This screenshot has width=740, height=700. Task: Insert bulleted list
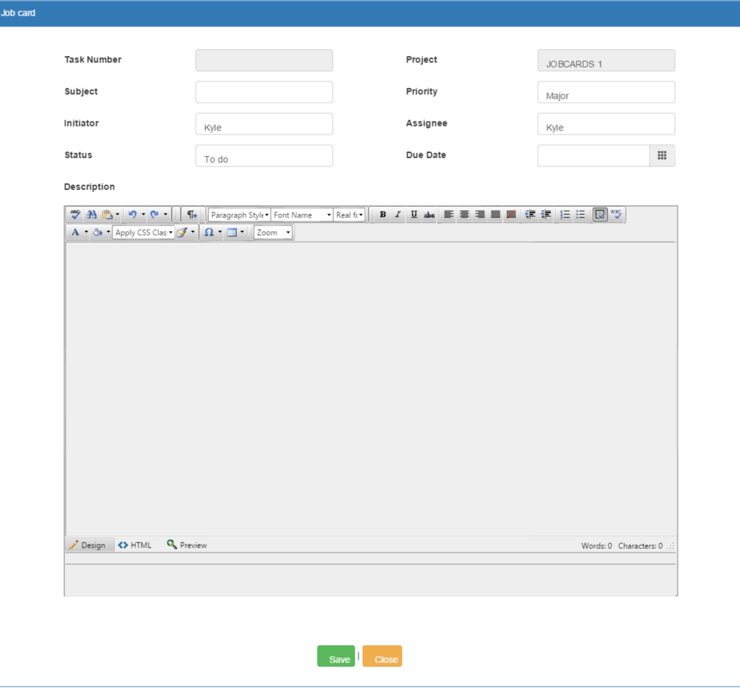(x=580, y=215)
